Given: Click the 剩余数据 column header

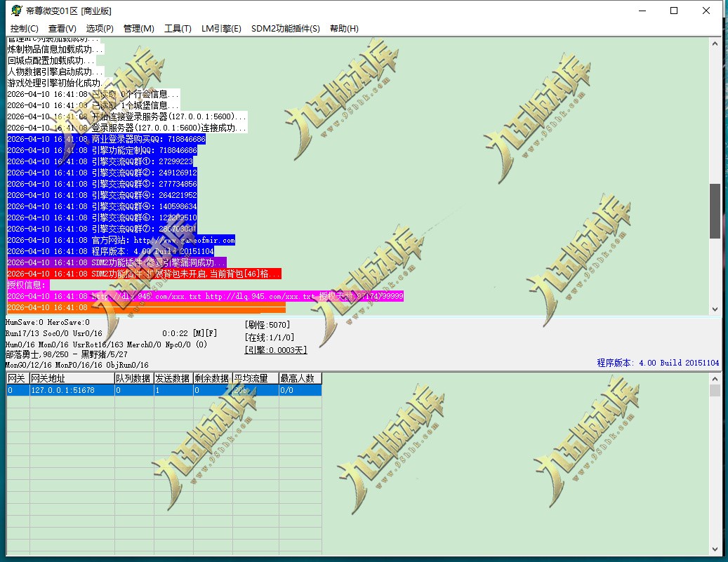Looking at the screenshot, I should coord(213,378).
